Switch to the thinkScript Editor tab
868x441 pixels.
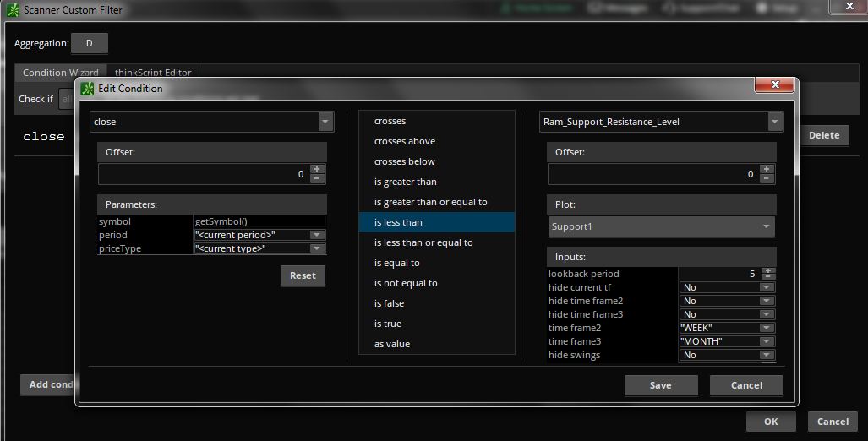tap(153, 73)
